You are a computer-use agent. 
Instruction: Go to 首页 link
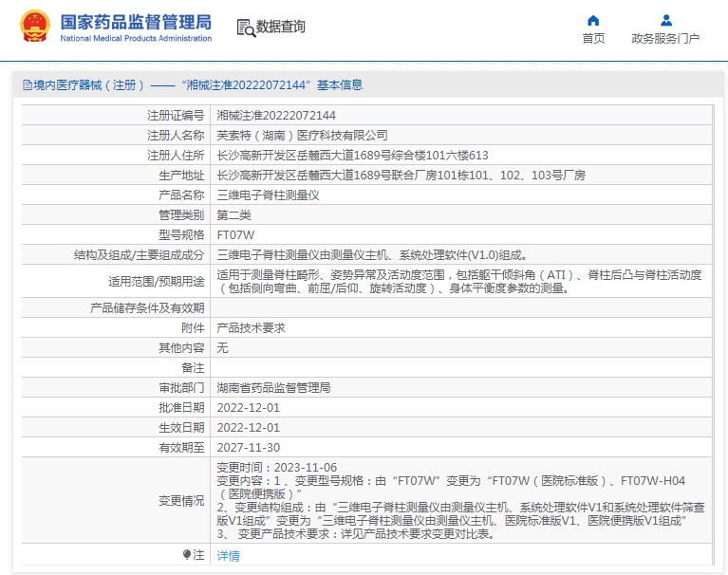[593, 39]
